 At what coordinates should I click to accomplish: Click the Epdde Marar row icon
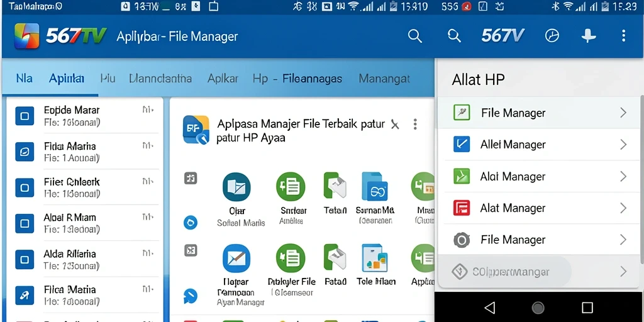(25, 116)
